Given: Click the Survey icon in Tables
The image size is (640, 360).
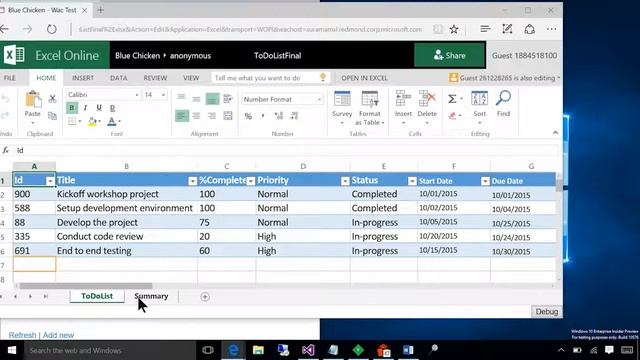Looking at the screenshot, I should 342,99.
